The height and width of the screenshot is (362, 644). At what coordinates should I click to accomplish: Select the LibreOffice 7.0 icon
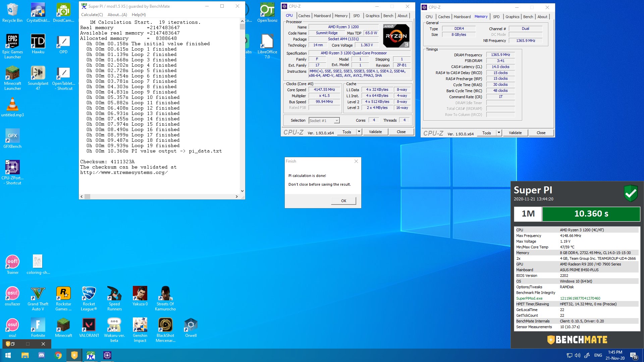coord(267,46)
